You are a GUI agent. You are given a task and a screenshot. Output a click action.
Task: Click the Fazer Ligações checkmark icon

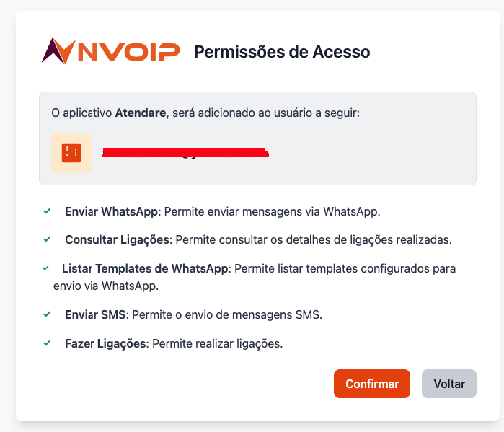[47, 343]
